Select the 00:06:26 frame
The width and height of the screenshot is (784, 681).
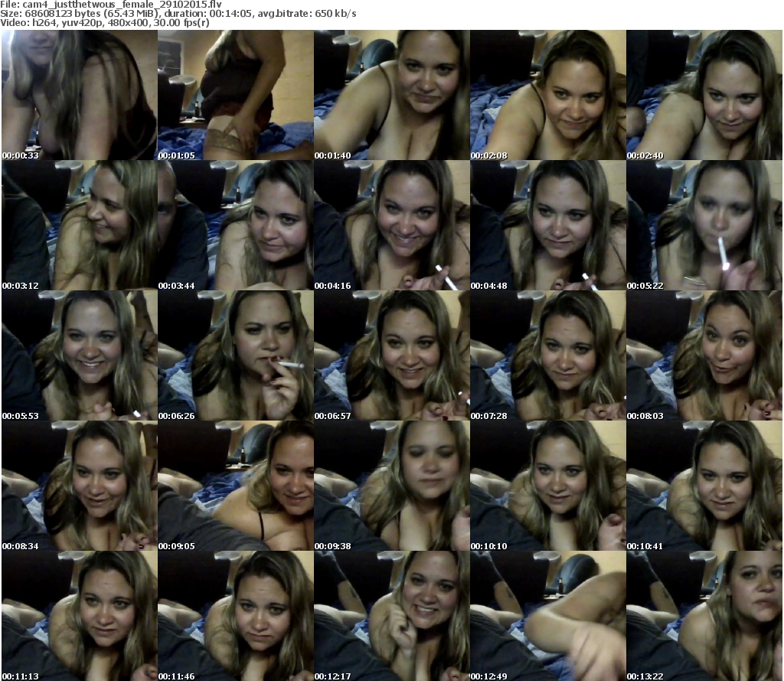pyautogui.click(x=236, y=355)
